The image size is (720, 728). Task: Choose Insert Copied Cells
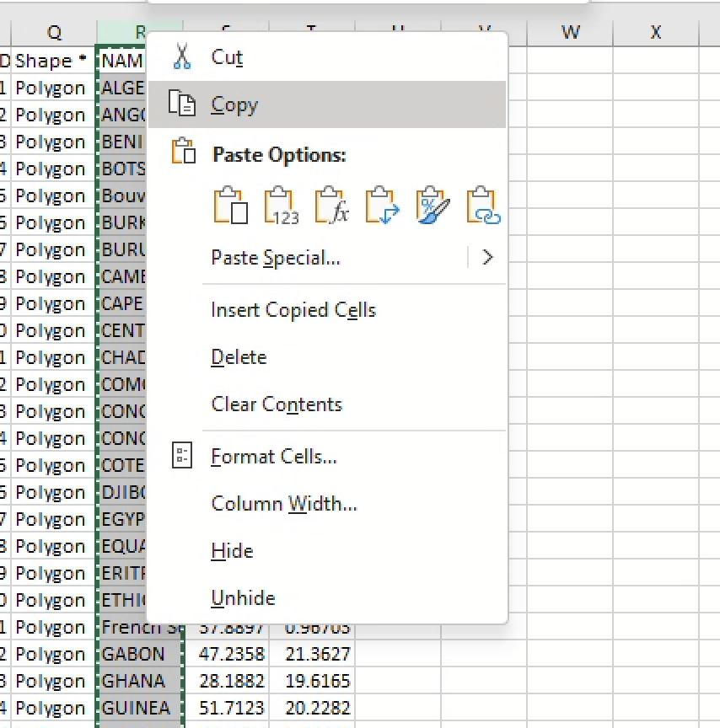pos(293,310)
